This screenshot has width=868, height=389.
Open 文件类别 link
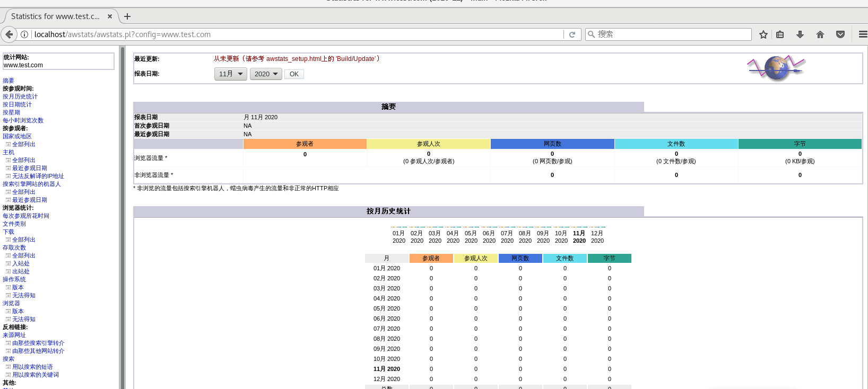pyautogui.click(x=14, y=224)
